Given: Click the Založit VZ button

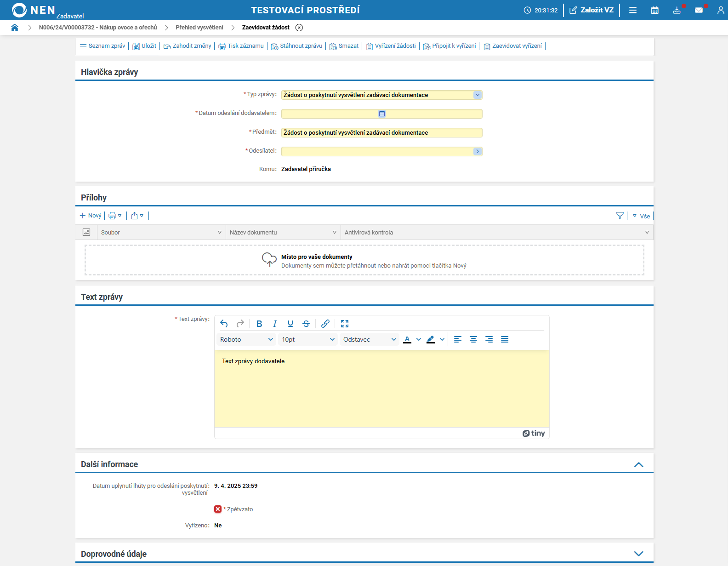Looking at the screenshot, I should coord(591,10).
